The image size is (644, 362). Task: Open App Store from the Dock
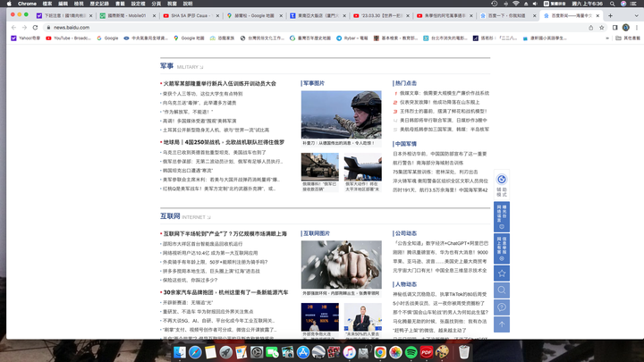[303, 352]
